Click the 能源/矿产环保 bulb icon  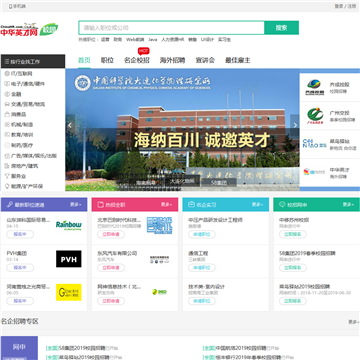[7, 186]
